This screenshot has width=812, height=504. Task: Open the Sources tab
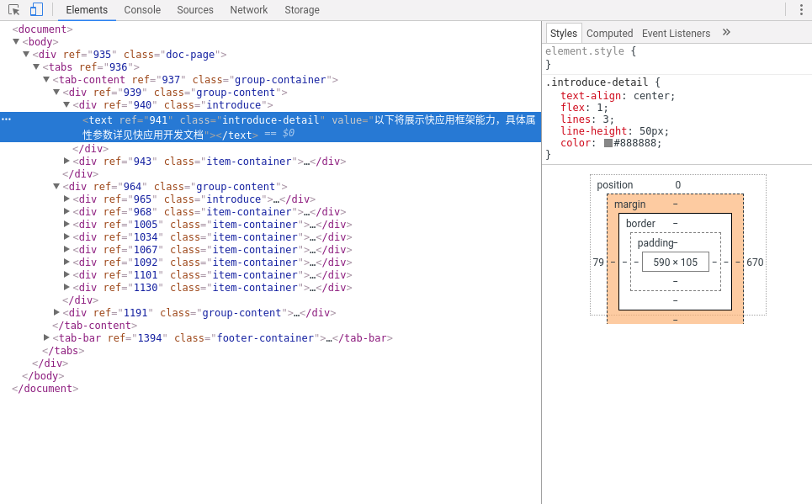pos(195,10)
